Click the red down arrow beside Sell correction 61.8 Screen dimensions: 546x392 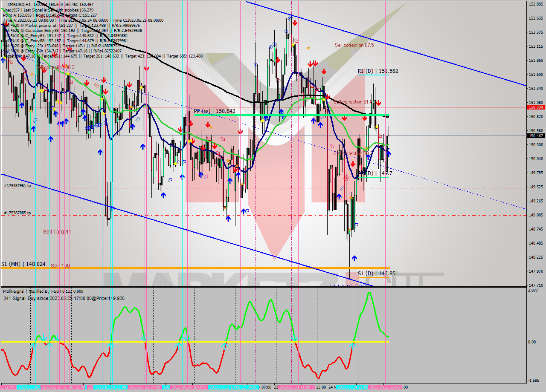pos(378,103)
